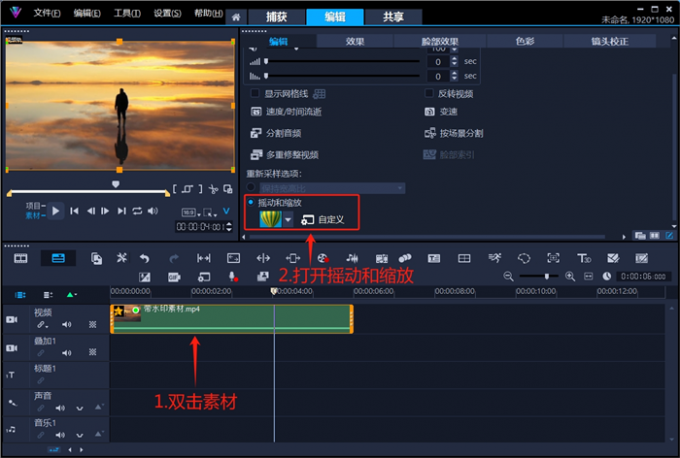Click the 速度/时间流逝 button
680x458 pixels.
286,112
